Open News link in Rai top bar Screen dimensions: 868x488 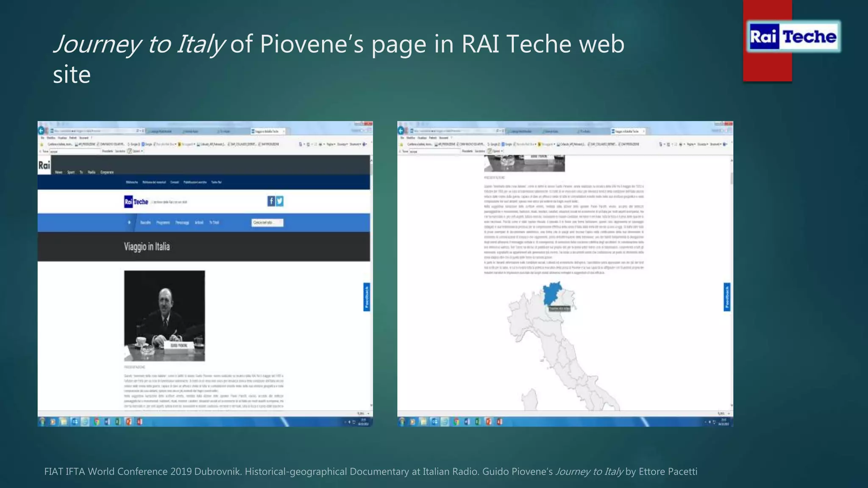pyautogui.click(x=59, y=172)
